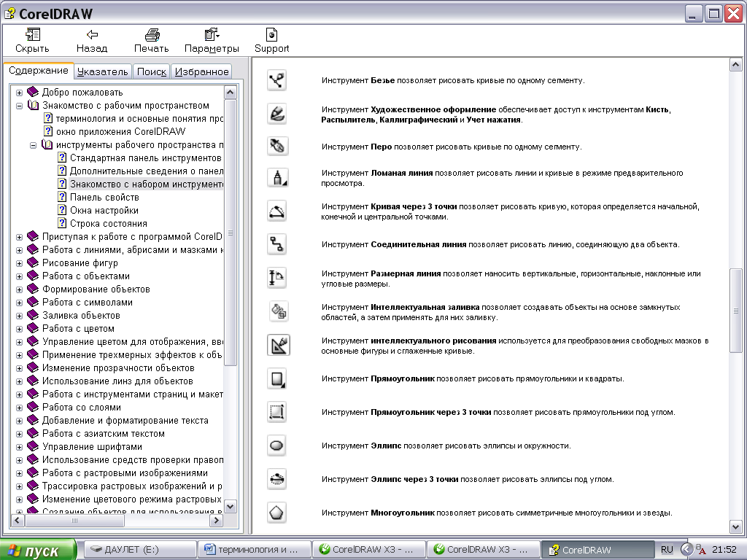Select Использование линз для объектов book

click(x=117, y=381)
